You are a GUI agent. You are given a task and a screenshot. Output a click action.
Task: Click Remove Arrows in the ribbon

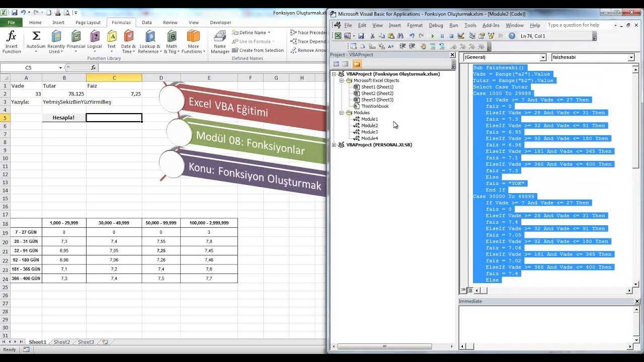308,50
